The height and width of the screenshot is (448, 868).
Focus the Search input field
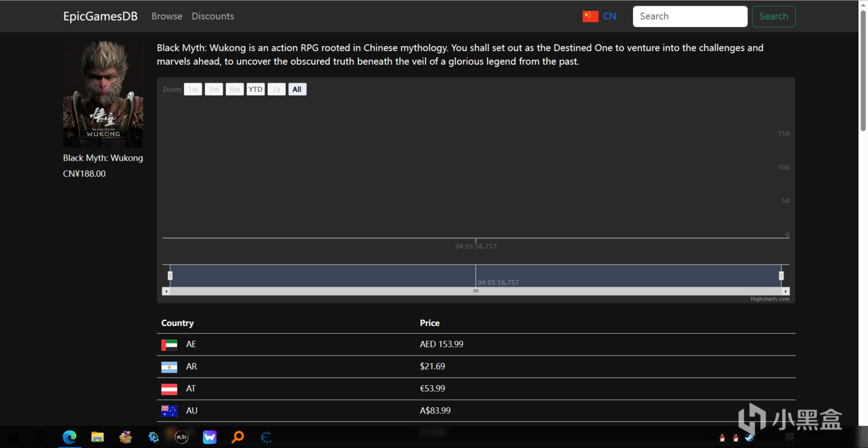pyautogui.click(x=690, y=16)
